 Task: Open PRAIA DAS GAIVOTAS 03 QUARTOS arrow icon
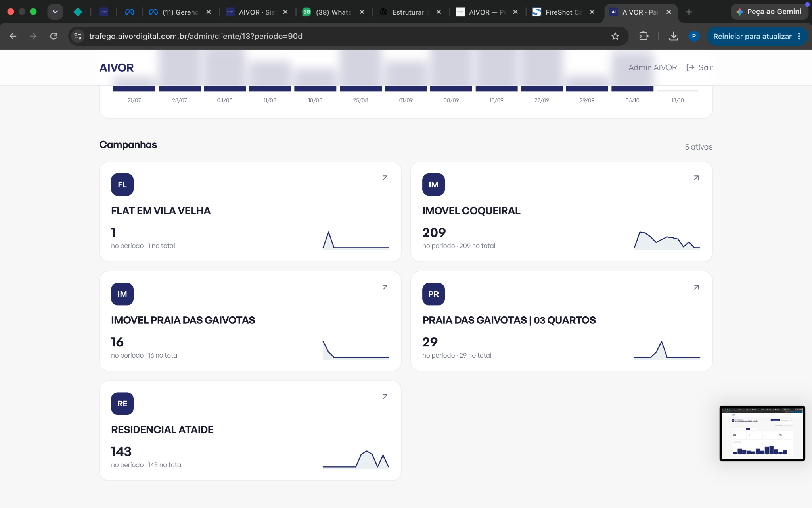(x=696, y=287)
